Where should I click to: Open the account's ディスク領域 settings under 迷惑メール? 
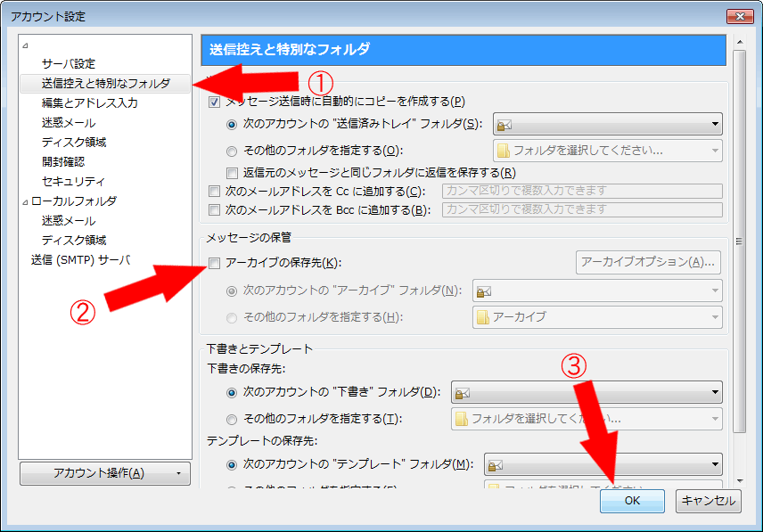(74, 142)
